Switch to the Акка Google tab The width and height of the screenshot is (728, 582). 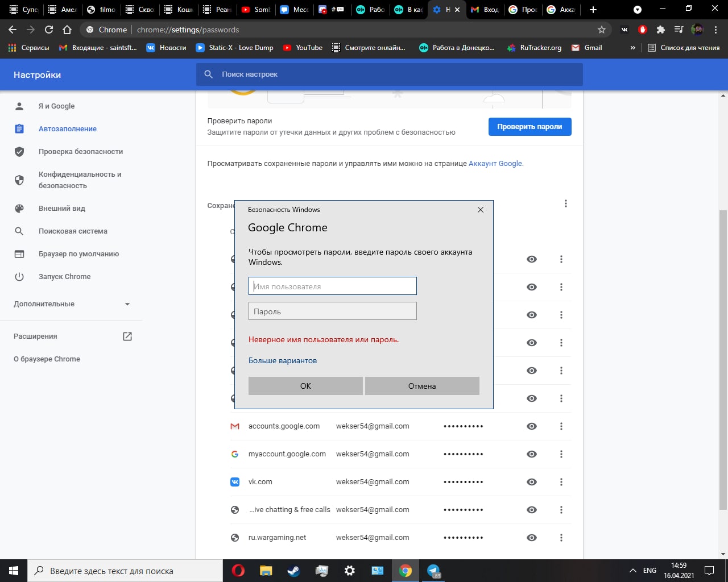561,10
